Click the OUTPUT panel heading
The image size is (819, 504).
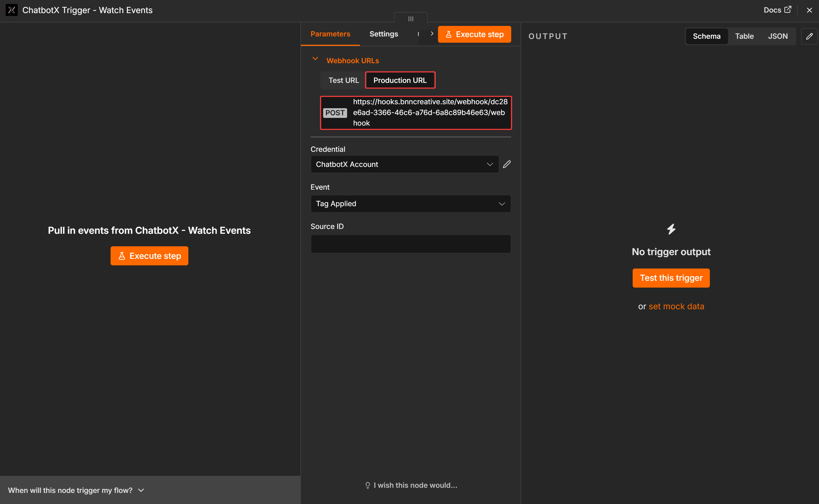click(x=548, y=36)
